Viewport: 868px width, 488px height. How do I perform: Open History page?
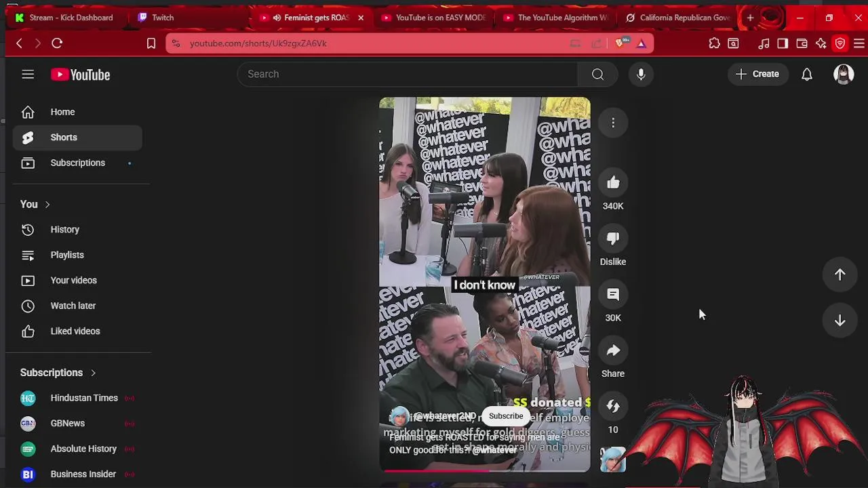[77, 230]
